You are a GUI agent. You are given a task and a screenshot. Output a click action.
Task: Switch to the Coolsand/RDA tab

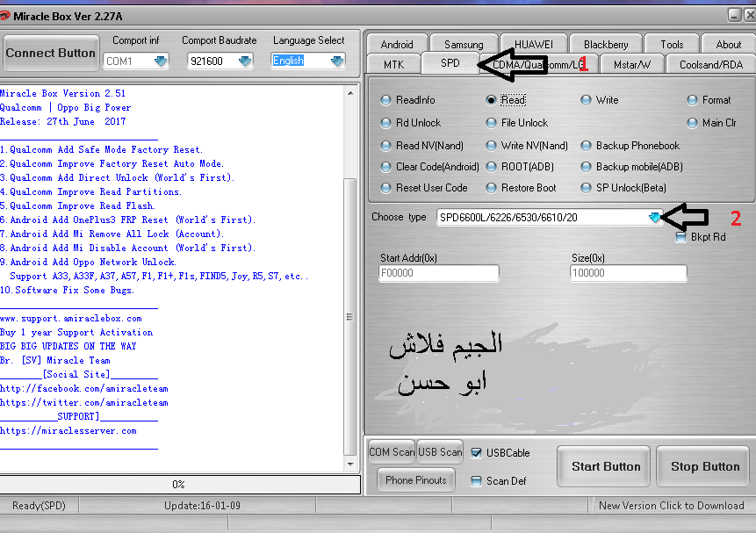point(710,65)
